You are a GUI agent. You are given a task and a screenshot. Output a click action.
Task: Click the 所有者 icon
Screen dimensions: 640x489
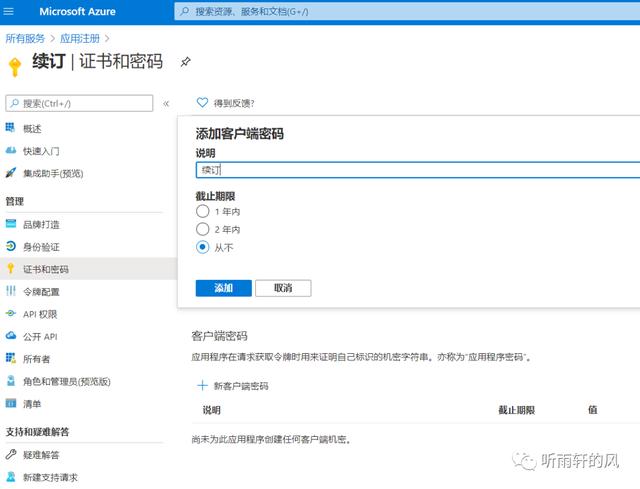11,358
